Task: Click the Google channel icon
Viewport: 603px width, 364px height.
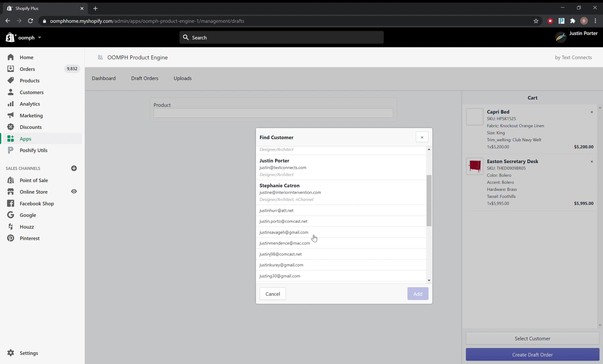Action: point(11,215)
